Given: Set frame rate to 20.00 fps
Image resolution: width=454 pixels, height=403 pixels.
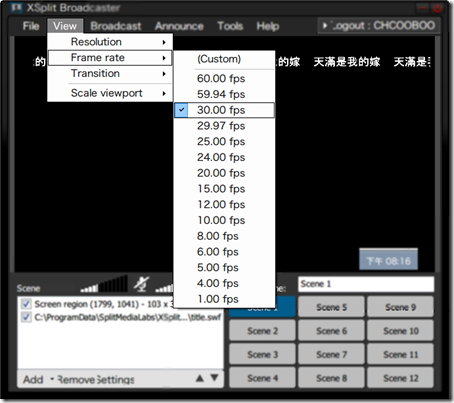Looking at the screenshot, I should pos(224,173).
